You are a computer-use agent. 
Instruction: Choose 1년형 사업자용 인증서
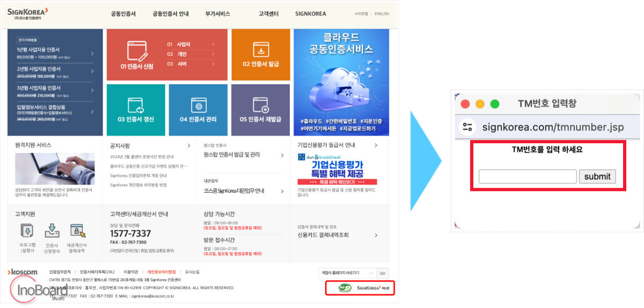click(x=55, y=53)
